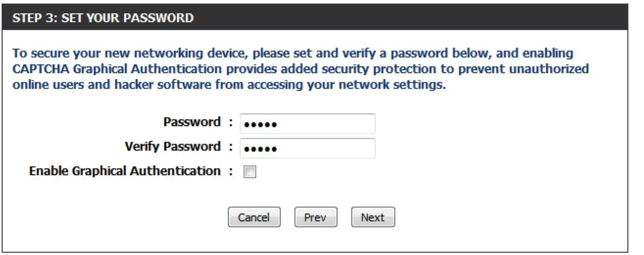Click the bold "Password" field label
The height and width of the screenshot is (255, 644).
192,122
